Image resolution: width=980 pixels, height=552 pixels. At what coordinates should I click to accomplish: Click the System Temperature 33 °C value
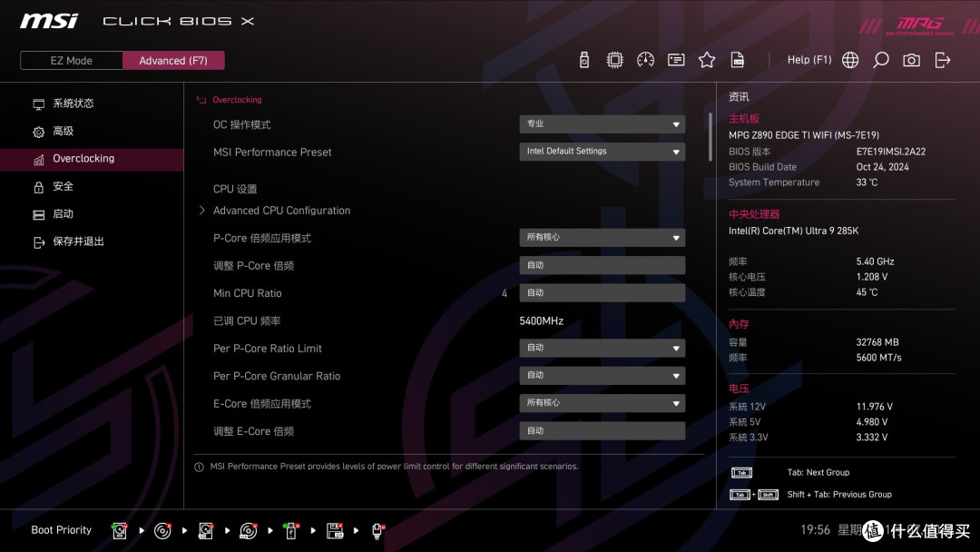point(867,182)
